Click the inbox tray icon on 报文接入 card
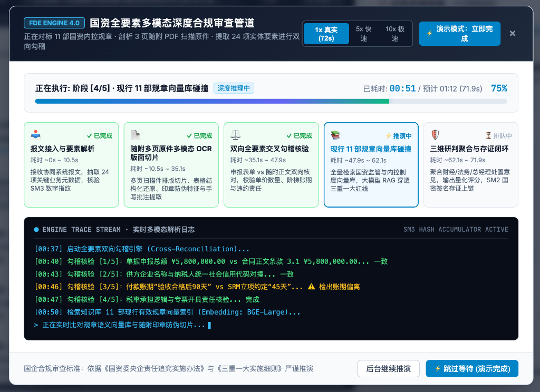Viewport: 540px width, 392px height. pos(35,135)
